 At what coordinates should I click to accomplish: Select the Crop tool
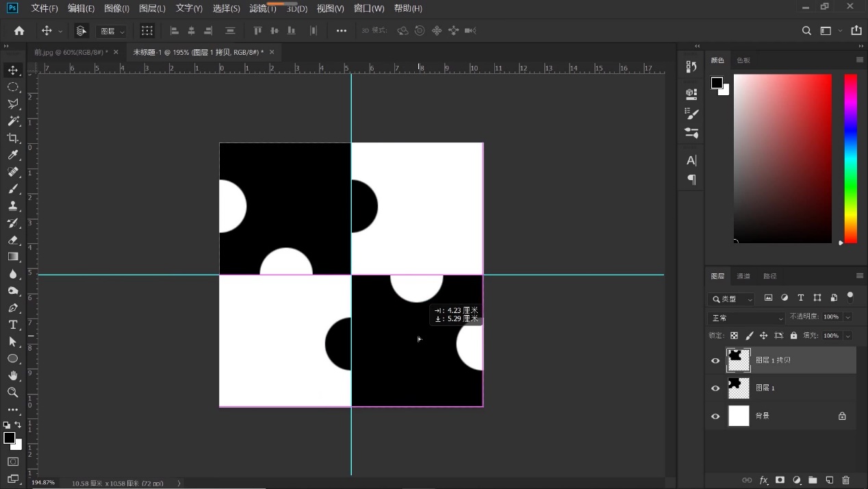(x=12, y=138)
